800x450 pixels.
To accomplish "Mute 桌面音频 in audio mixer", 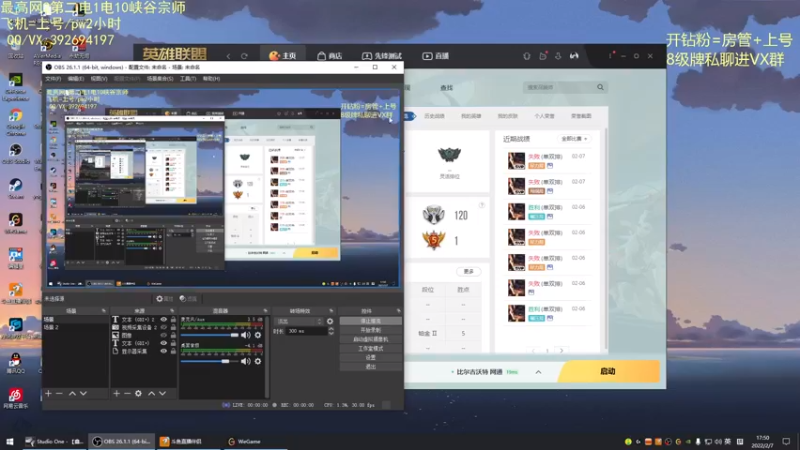I will click(x=246, y=361).
